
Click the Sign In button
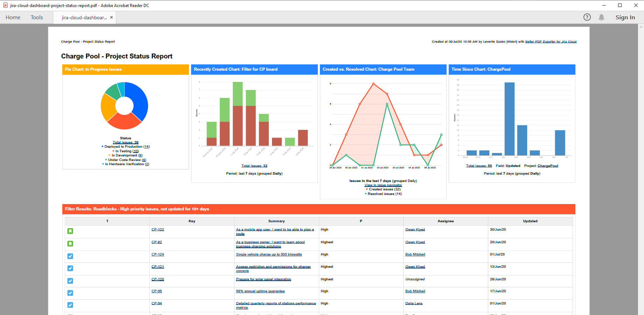625,17
